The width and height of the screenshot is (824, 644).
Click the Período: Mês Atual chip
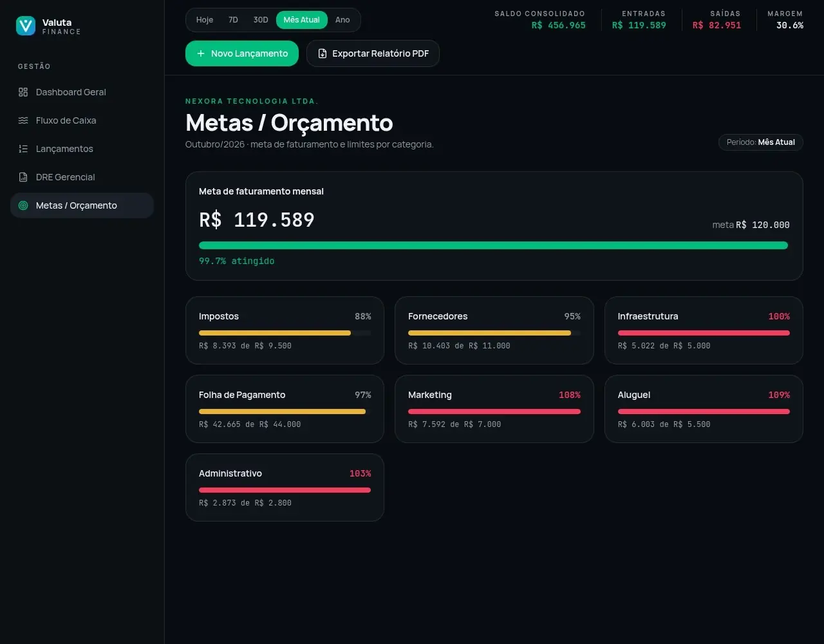[x=761, y=142]
